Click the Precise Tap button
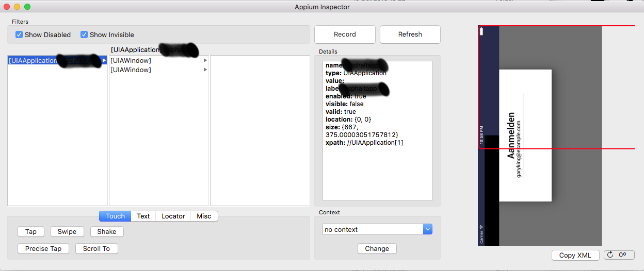The image size is (644, 271). [43, 248]
